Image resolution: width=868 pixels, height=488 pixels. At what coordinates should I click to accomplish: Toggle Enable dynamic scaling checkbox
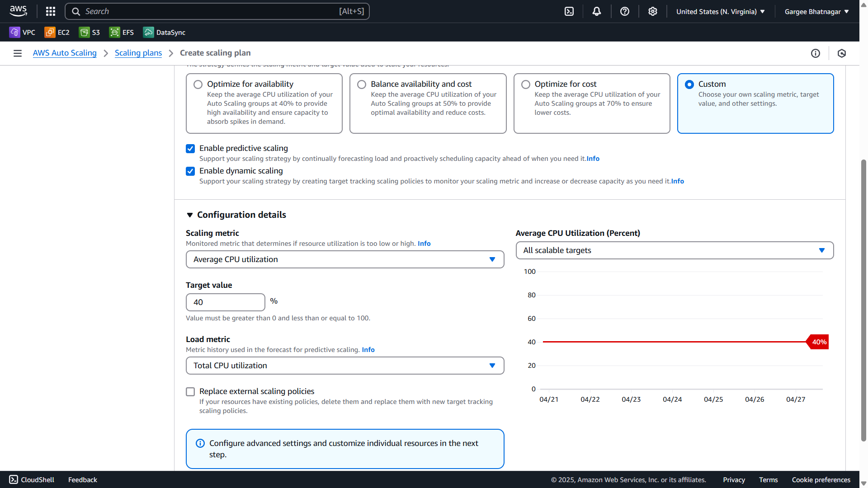click(190, 171)
